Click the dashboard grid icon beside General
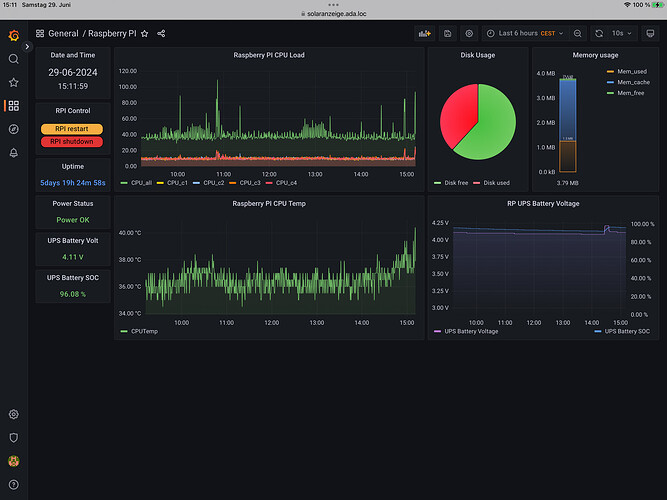This screenshot has width=667, height=500. pos(40,33)
